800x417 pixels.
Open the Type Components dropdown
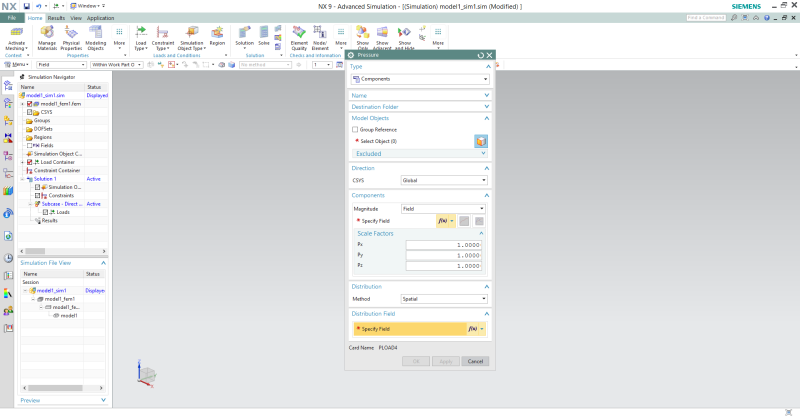(420, 79)
